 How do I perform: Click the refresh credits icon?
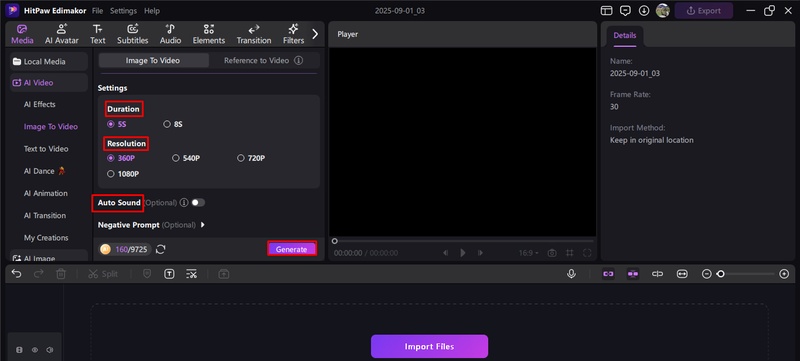(x=161, y=249)
